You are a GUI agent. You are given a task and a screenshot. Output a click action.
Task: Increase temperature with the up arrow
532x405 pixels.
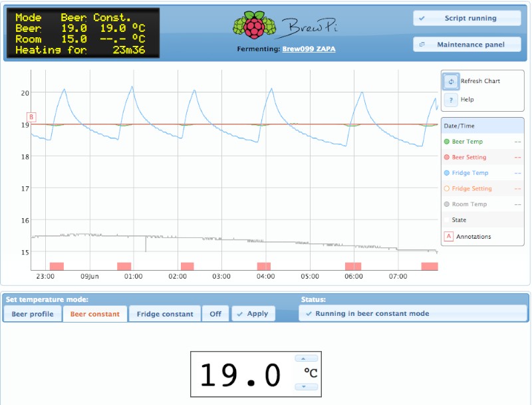[306, 358]
